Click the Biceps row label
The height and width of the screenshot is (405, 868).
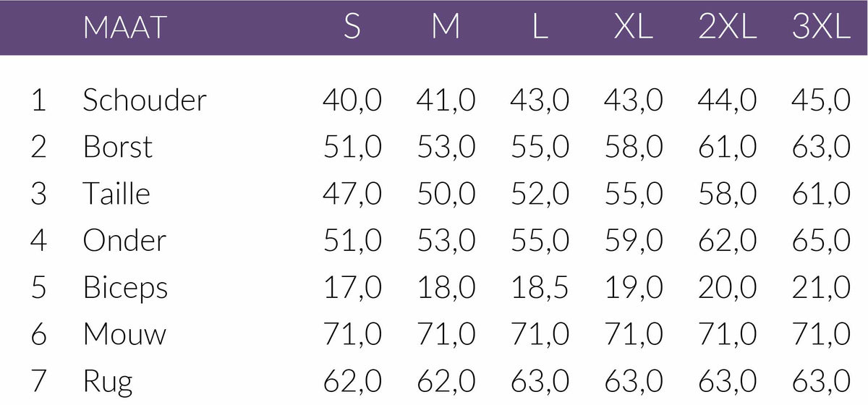(x=125, y=288)
